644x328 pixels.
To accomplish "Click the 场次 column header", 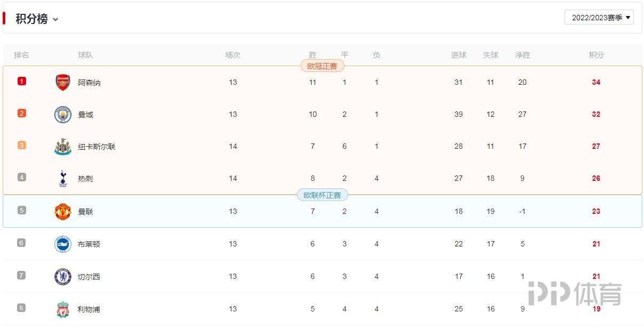I will click(x=232, y=55).
